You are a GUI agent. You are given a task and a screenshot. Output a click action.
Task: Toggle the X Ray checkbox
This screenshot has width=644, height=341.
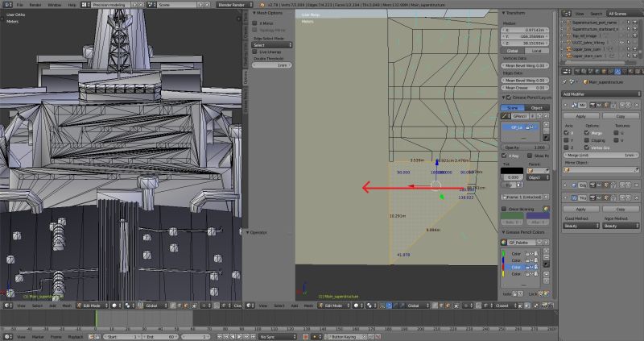[504, 156]
